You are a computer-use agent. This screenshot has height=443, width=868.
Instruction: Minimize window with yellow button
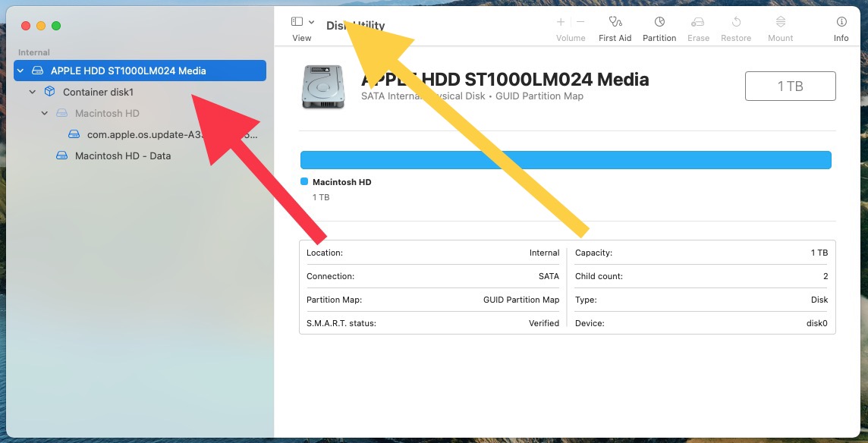[41, 26]
